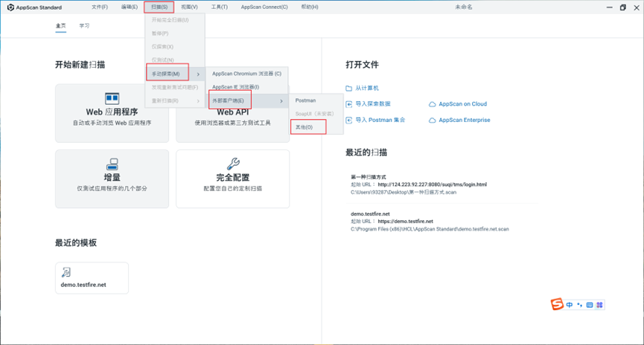Image resolution: width=644 pixels, height=345 pixels.
Task: Toggle the IME punctuation mode icon
Action: (x=579, y=305)
